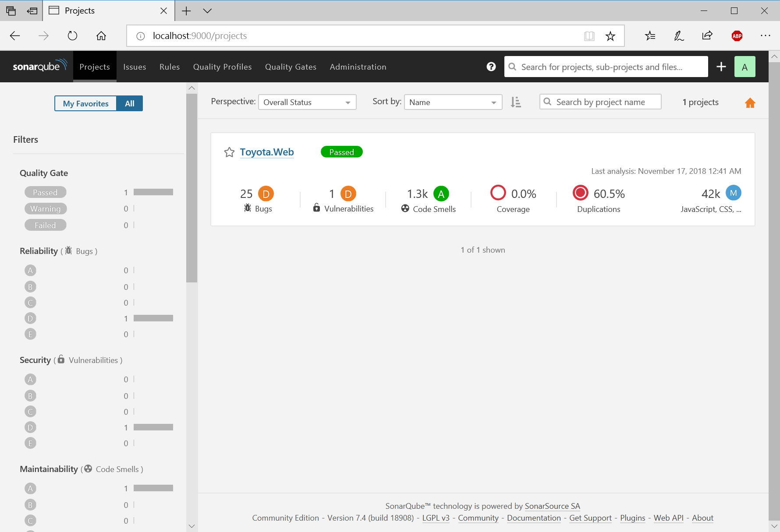Switch to My Favorites view
This screenshot has height=532, width=780.
85,103
